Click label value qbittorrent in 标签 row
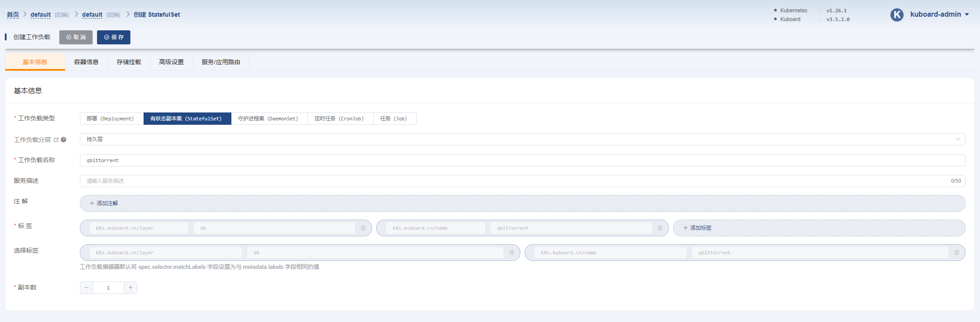 click(571, 228)
